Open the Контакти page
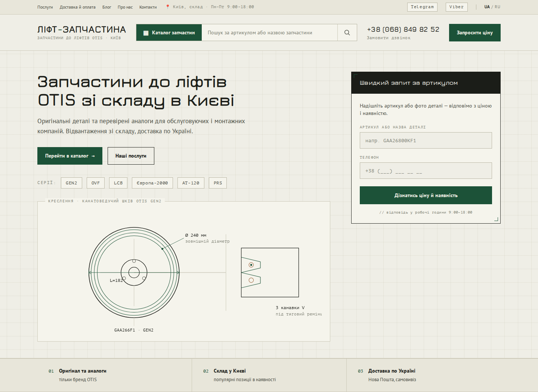Screen dimensions: 538x392 pos(148,7)
